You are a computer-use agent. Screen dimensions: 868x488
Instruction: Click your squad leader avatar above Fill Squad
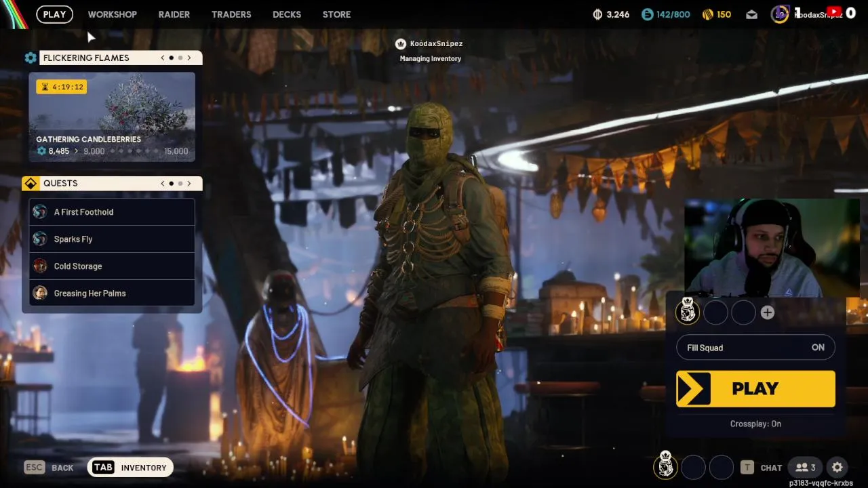[687, 312]
